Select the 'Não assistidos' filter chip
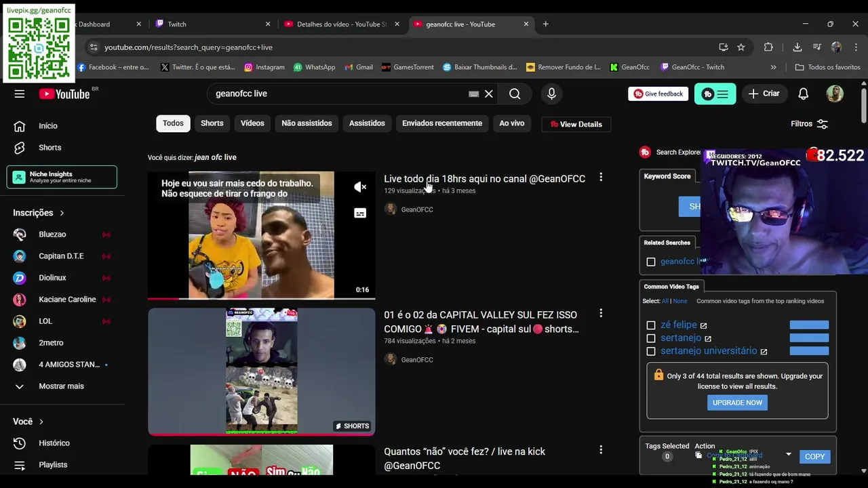The height and width of the screenshot is (488, 868). [307, 123]
